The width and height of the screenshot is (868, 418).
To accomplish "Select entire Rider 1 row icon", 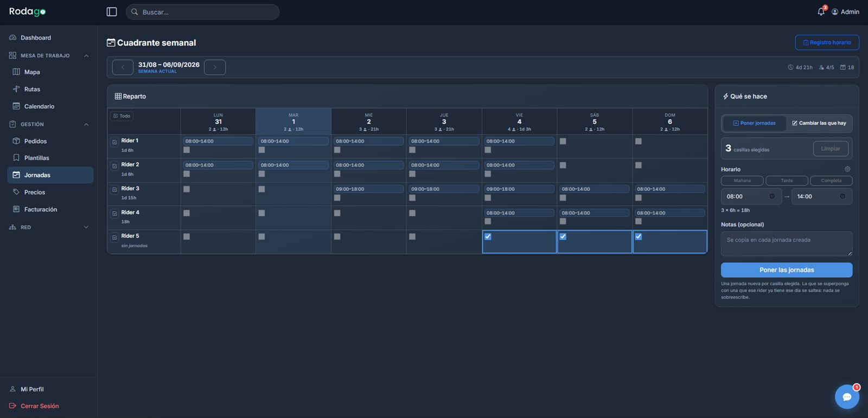I will [x=114, y=142].
